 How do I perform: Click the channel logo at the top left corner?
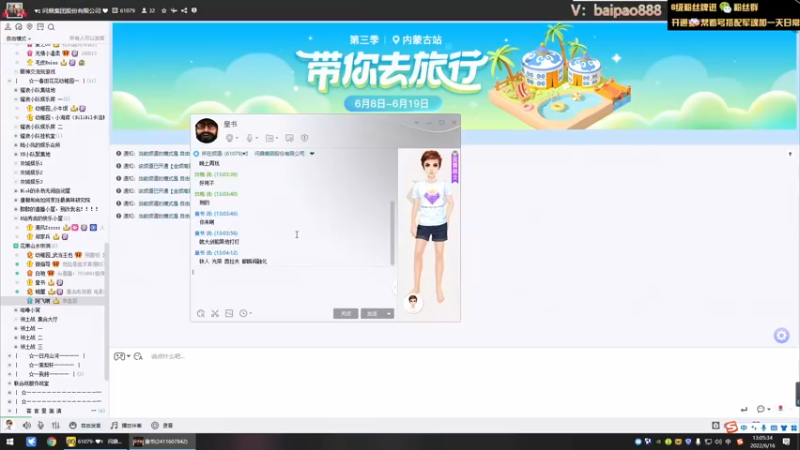tap(14, 10)
